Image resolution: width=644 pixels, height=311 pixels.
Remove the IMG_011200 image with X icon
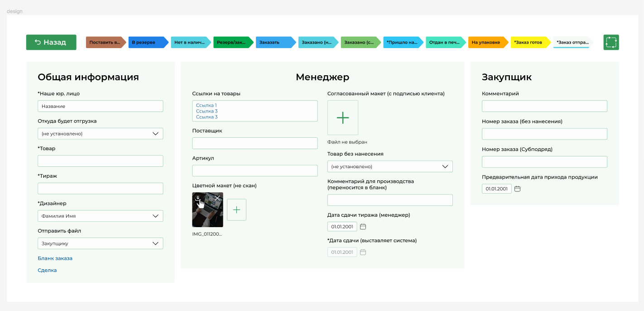[x=217, y=198]
